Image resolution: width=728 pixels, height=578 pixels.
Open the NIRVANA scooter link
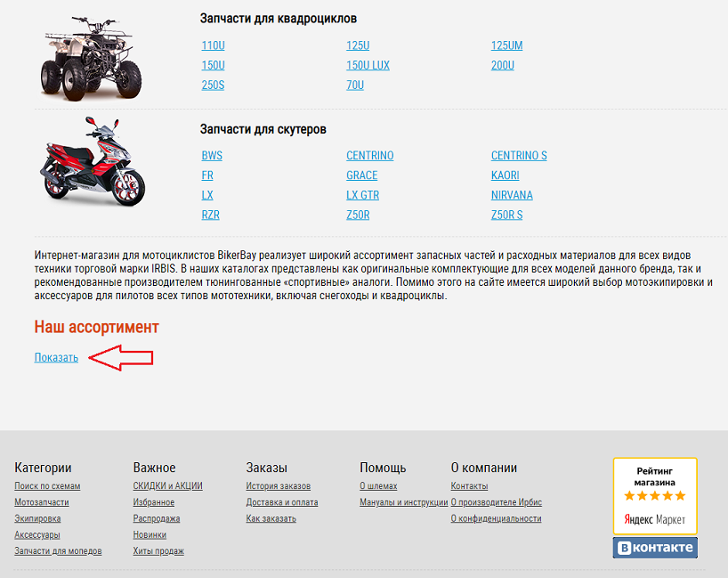[512, 195]
